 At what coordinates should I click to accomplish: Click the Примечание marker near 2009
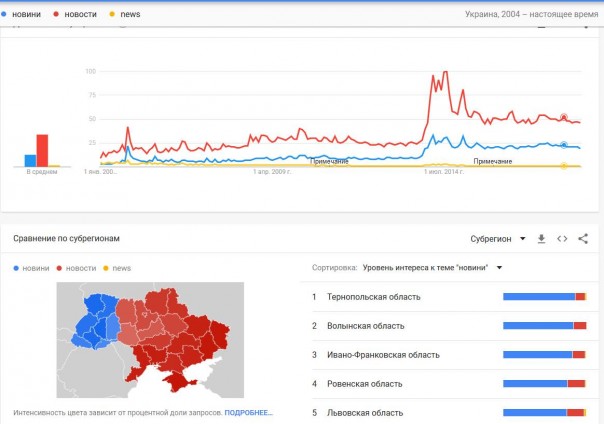point(329,161)
